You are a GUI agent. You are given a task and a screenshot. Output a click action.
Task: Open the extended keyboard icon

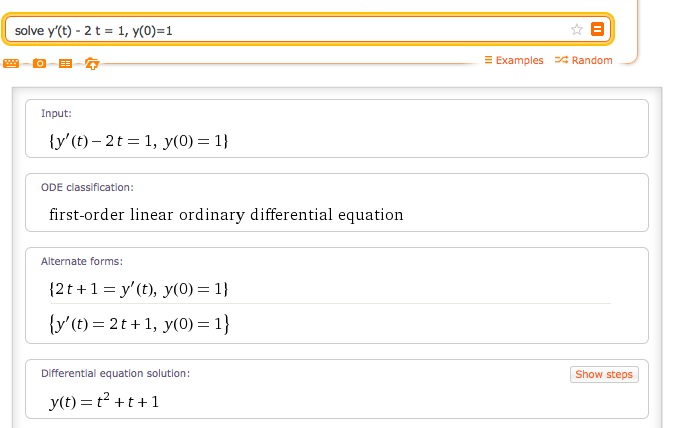[x=11, y=63]
